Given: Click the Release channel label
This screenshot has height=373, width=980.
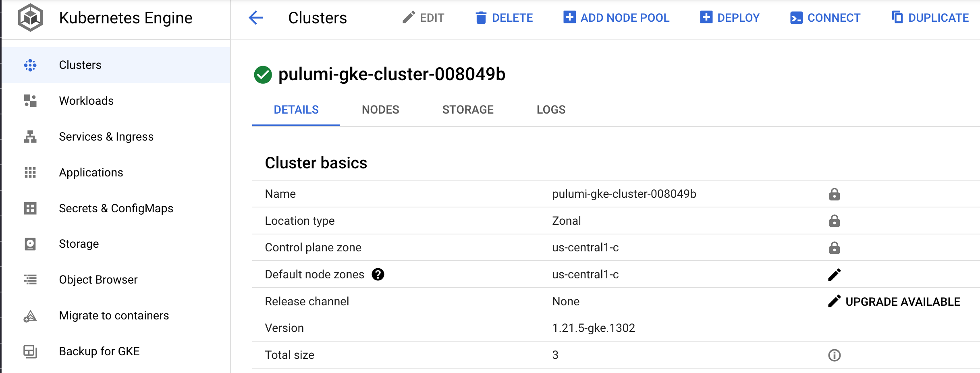Looking at the screenshot, I should [x=307, y=301].
